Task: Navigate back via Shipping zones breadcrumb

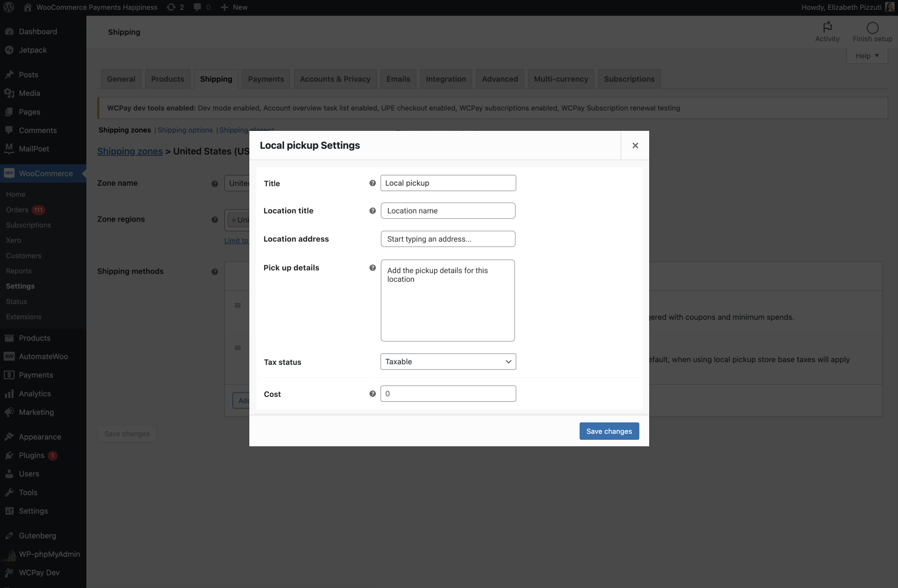Action: (x=130, y=151)
